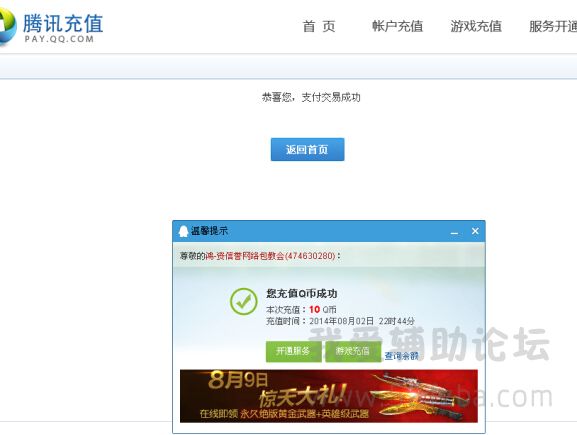Image resolution: width=577 pixels, height=435 pixels.
Task: Close the 温馨提示 dialog
Action: point(475,231)
